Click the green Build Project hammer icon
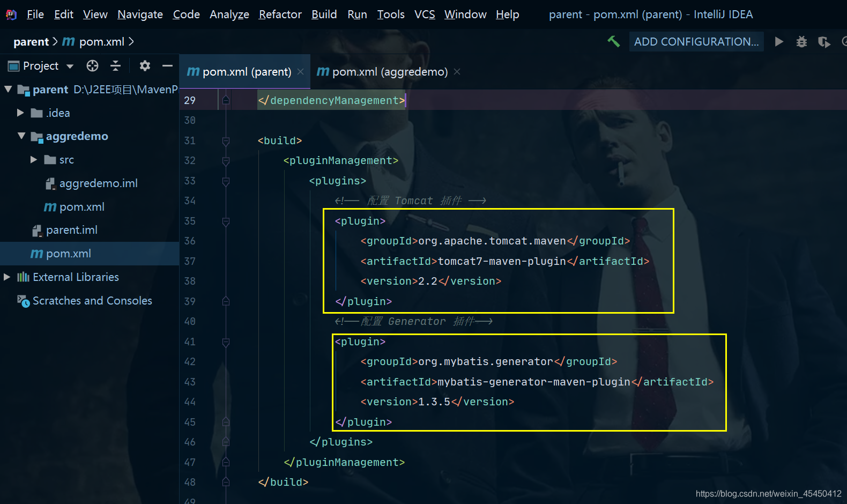The width and height of the screenshot is (847, 504). 614,41
